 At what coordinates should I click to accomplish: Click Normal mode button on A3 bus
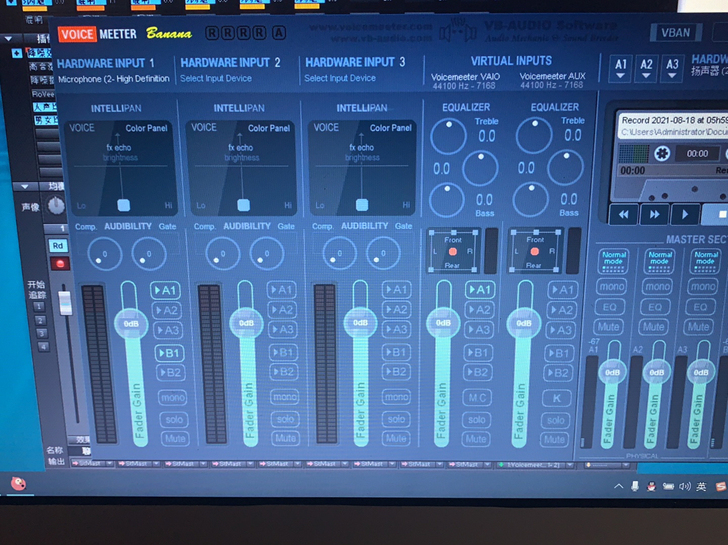pos(706,261)
